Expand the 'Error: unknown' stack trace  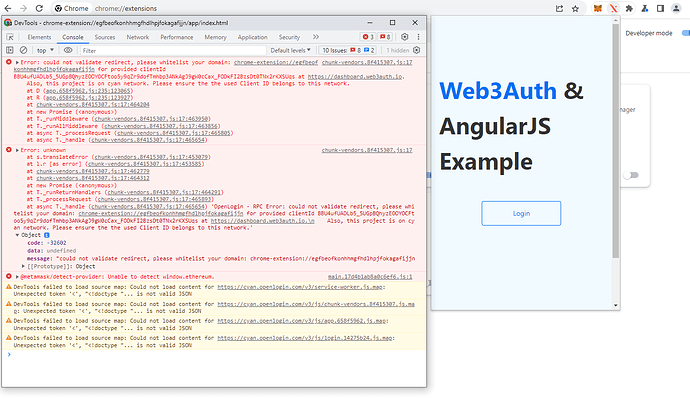pyautogui.click(x=17, y=150)
